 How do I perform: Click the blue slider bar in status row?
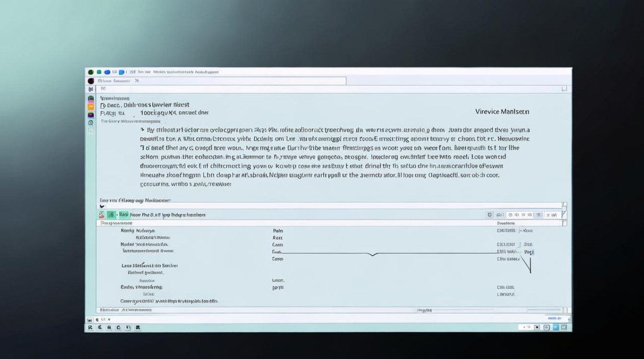click(x=554, y=318)
